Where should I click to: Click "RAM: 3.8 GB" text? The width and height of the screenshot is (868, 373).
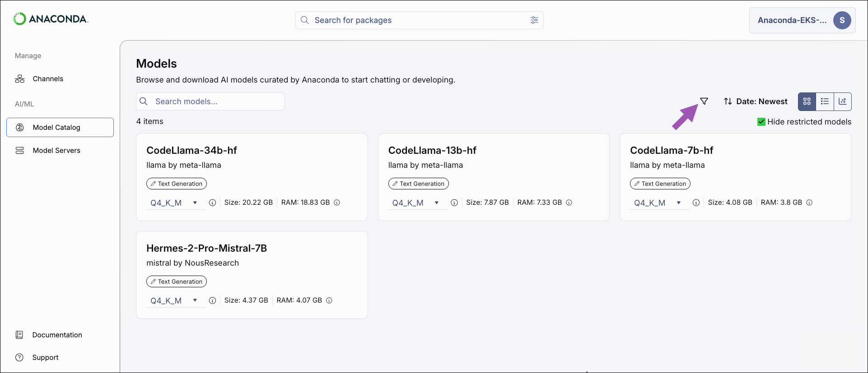782,203
